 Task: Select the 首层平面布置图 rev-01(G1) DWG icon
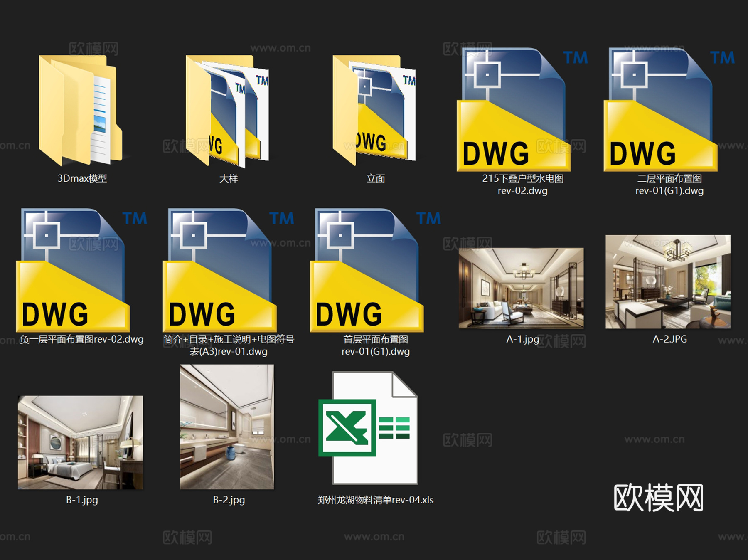point(367,270)
